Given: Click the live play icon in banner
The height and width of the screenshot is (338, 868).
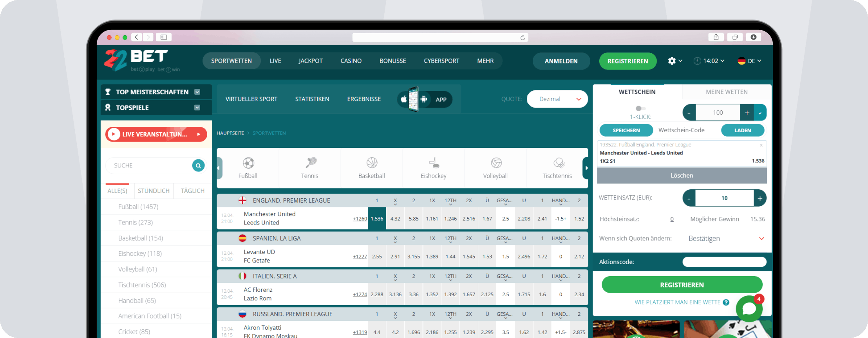Looking at the screenshot, I should (x=114, y=134).
